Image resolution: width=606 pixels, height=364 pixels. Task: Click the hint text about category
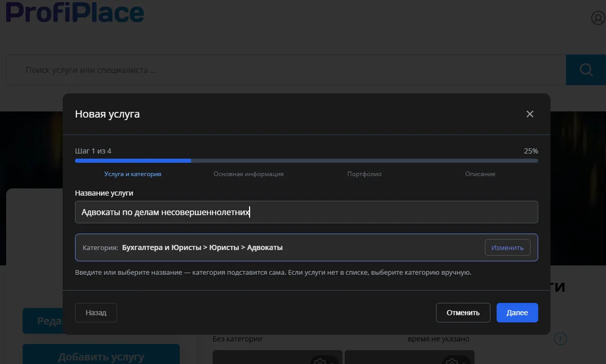pyautogui.click(x=273, y=273)
